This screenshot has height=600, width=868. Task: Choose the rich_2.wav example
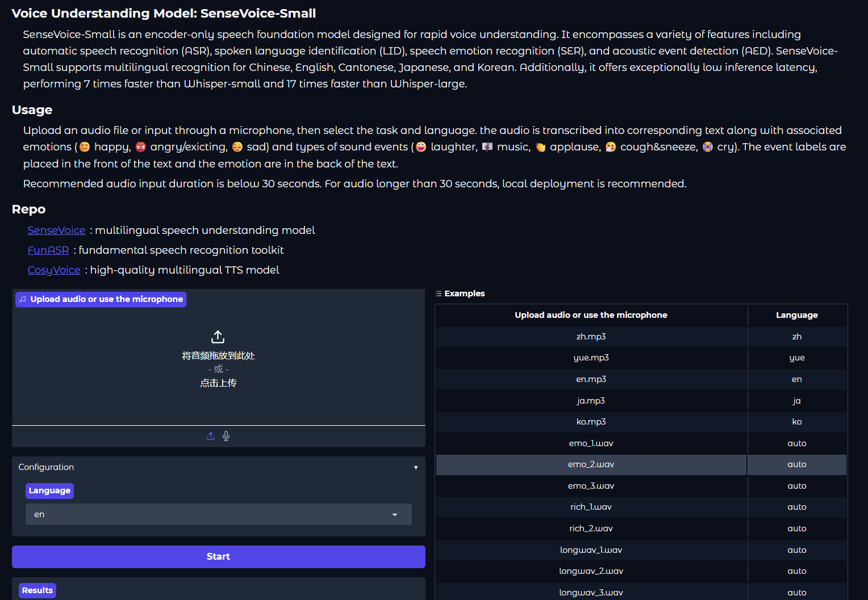coord(591,528)
